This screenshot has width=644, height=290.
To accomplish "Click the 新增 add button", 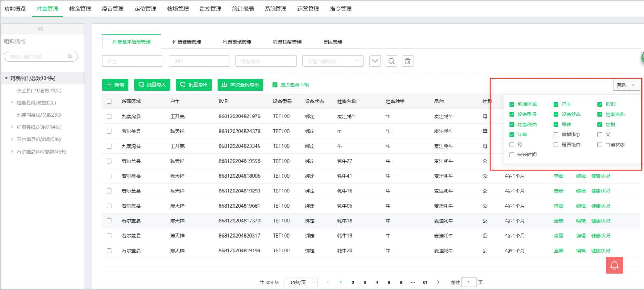I will tap(115, 85).
